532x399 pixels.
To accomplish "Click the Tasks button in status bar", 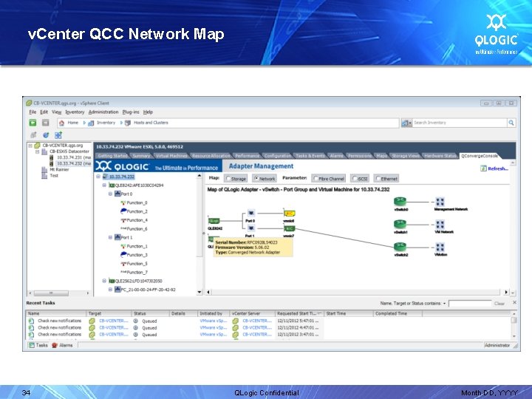I will click(x=38, y=345).
